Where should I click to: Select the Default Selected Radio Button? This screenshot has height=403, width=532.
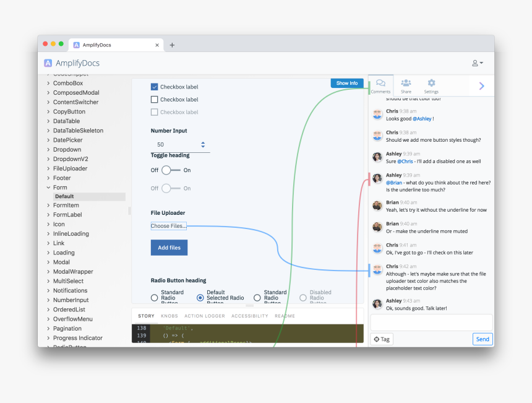click(x=200, y=298)
